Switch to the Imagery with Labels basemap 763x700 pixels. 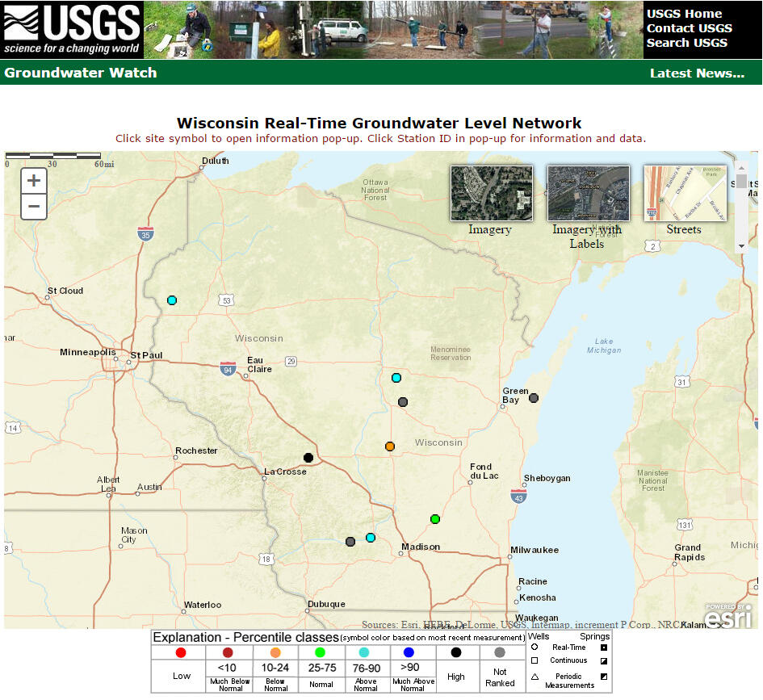[587, 193]
